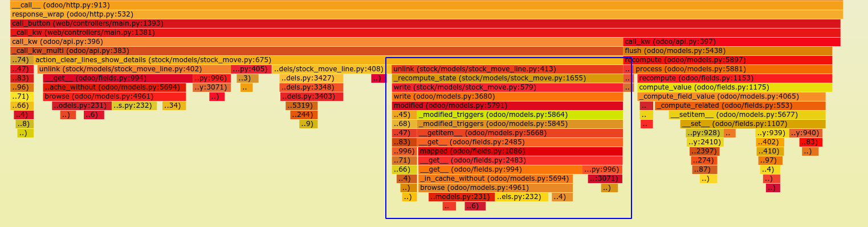Click the ..34) frame
Viewport: 868px width, 227px height.
point(174,106)
